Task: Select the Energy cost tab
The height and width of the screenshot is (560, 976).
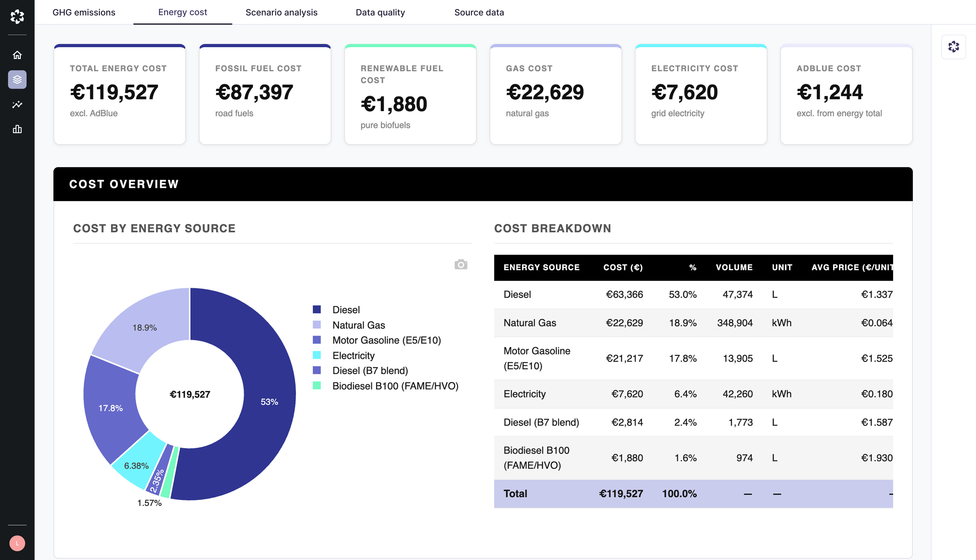Action: [182, 12]
